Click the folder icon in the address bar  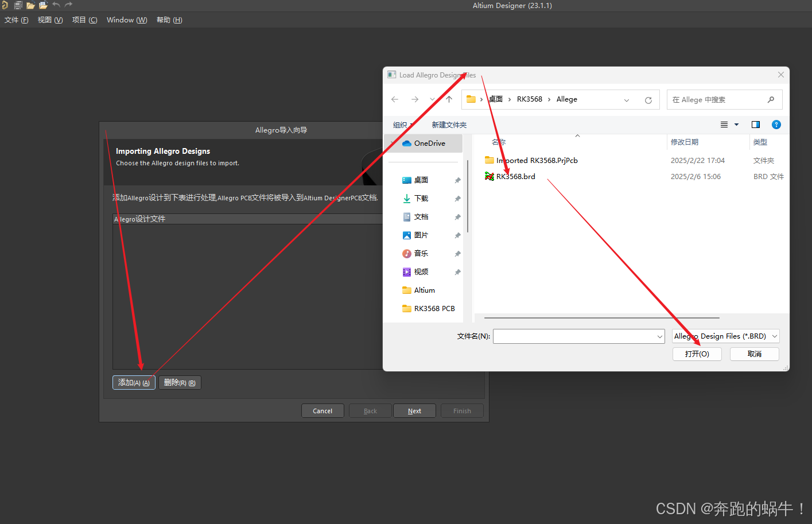click(x=471, y=99)
